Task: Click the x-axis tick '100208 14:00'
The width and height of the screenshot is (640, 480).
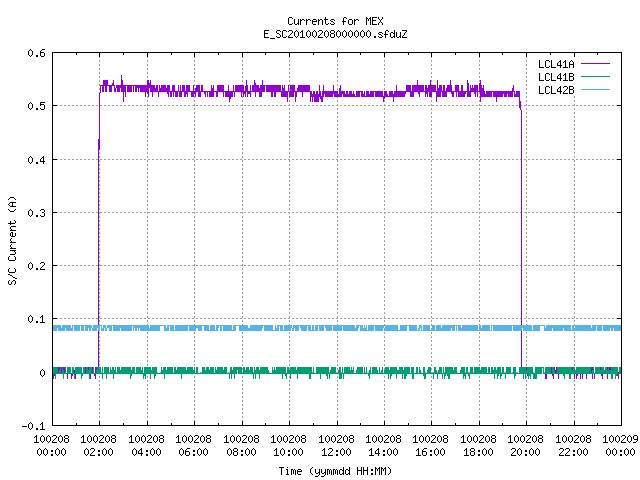Action: pos(383,445)
